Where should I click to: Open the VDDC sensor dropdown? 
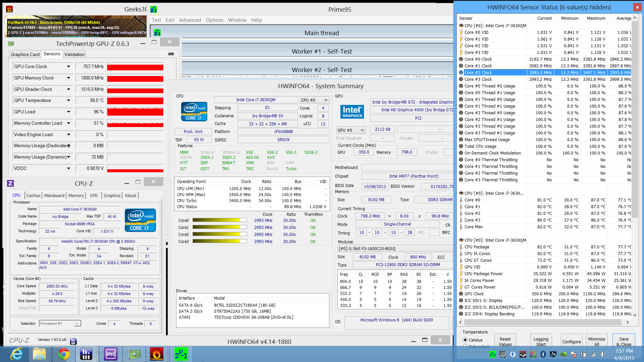point(69,169)
